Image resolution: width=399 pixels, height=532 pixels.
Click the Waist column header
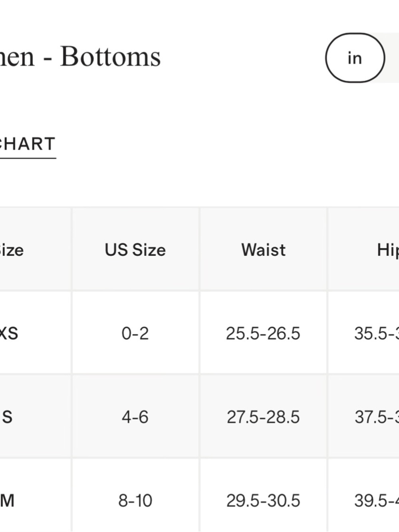tap(263, 250)
